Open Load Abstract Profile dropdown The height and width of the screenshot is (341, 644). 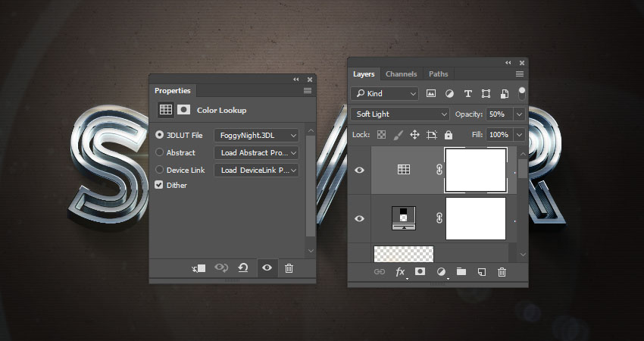pyautogui.click(x=256, y=153)
